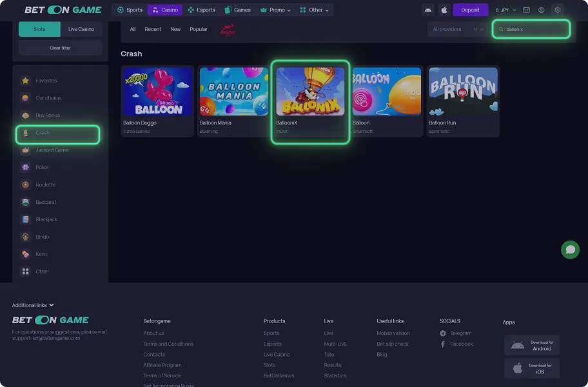Click the Deposit button
588x387 pixels.
coord(470,10)
